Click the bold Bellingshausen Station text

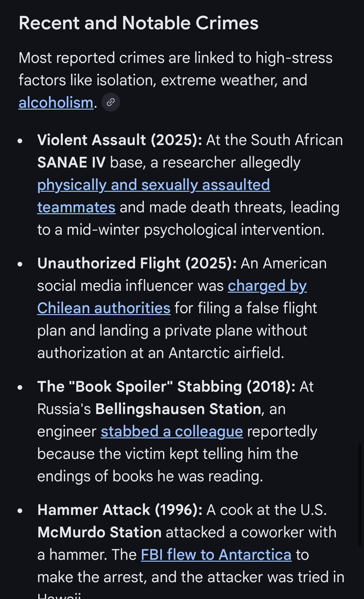[x=178, y=409]
